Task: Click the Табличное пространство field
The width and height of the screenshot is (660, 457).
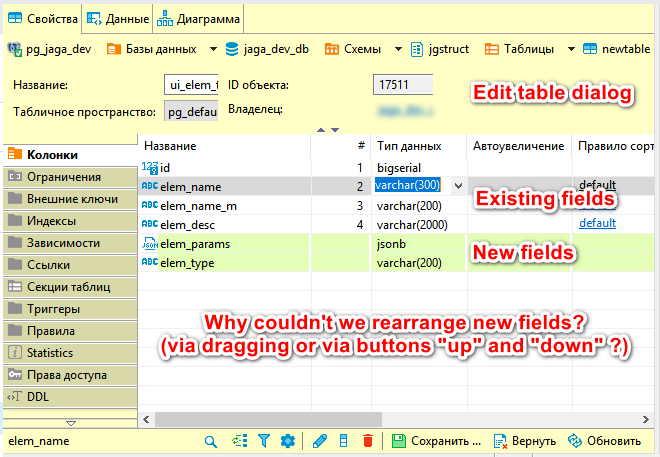Action: pyautogui.click(x=191, y=112)
